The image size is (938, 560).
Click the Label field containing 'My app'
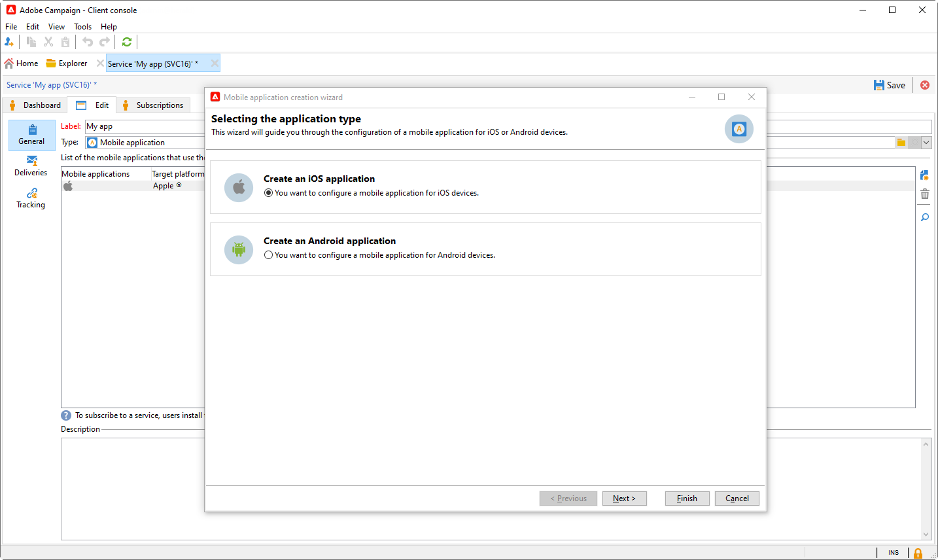coord(508,126)
